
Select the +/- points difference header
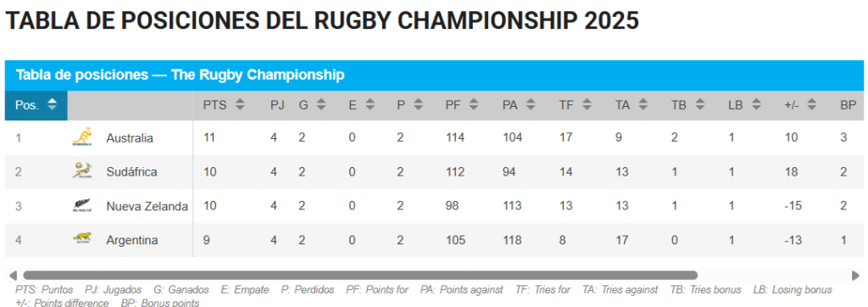point(801,104)
